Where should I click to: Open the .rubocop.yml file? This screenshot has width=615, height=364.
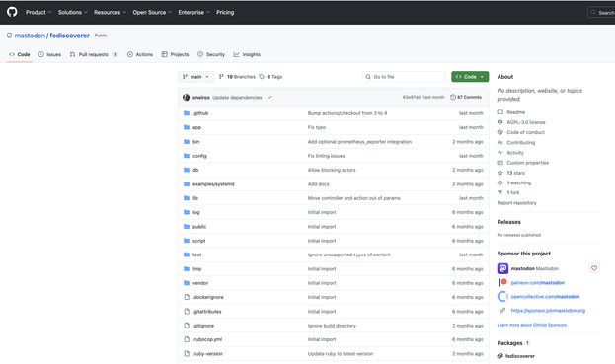click(x=207, y=339)
